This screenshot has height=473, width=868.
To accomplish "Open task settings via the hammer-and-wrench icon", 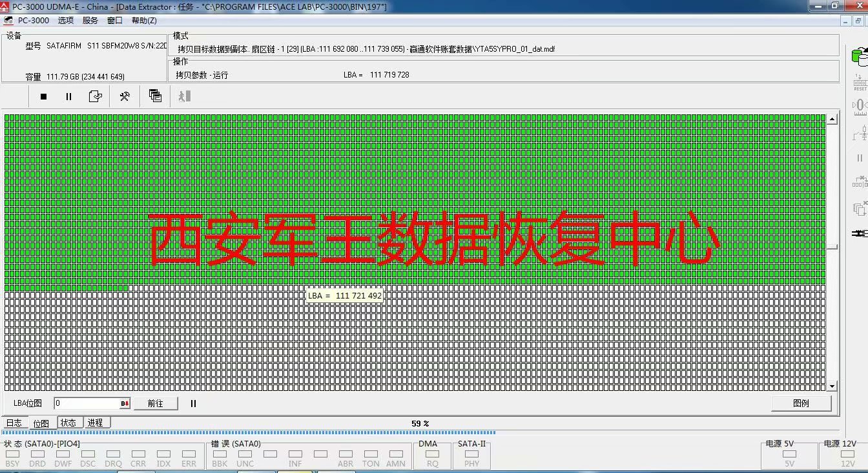I will [124, 96].
